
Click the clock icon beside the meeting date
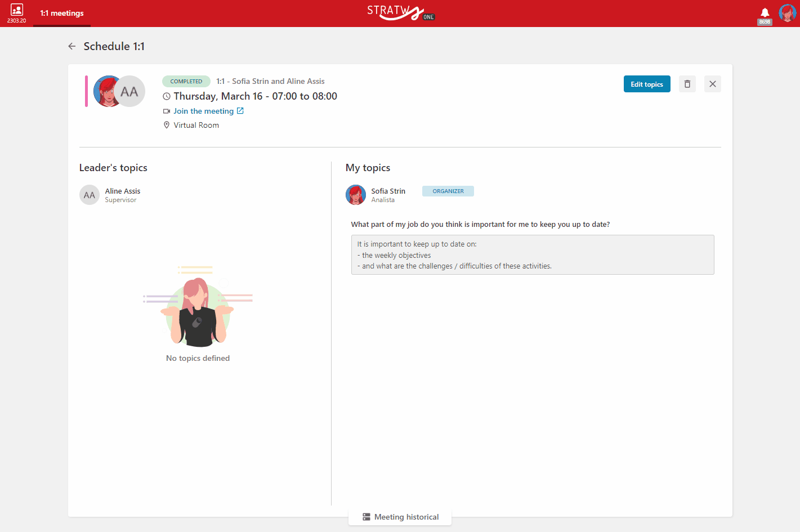[167, 96]
